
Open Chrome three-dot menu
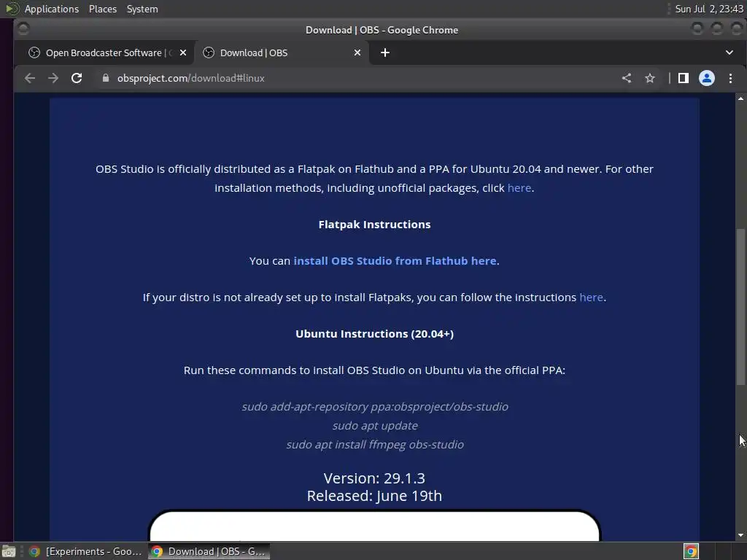click(730, 78)
